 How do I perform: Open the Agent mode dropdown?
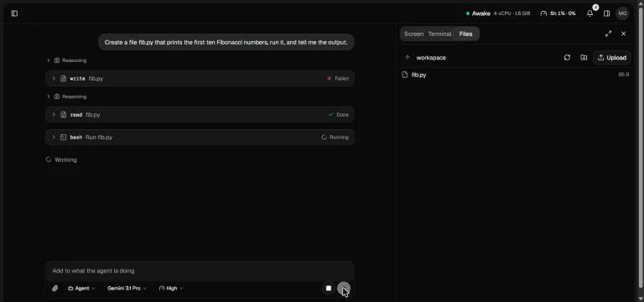tap(81, 289)
